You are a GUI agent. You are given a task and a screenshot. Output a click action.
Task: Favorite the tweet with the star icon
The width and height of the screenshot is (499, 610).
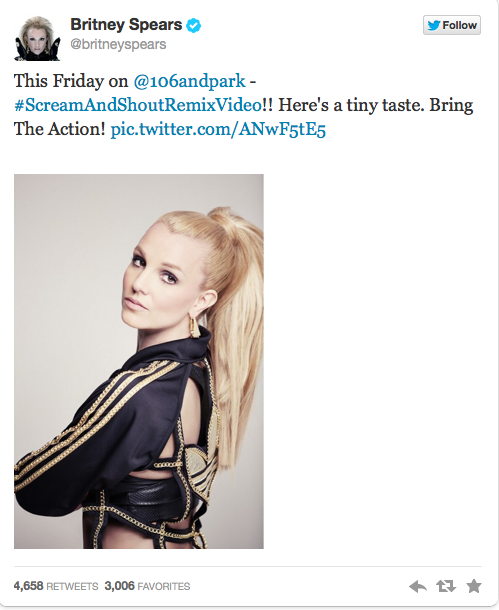[474, 586]
